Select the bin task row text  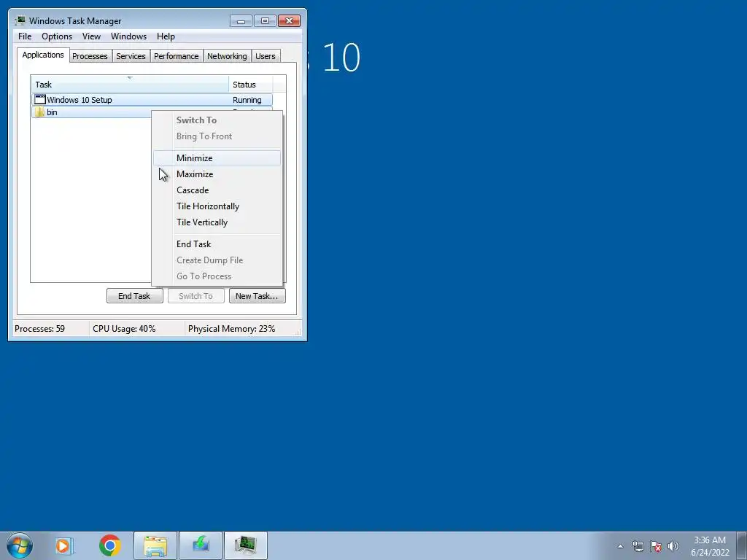click(52, 112)
